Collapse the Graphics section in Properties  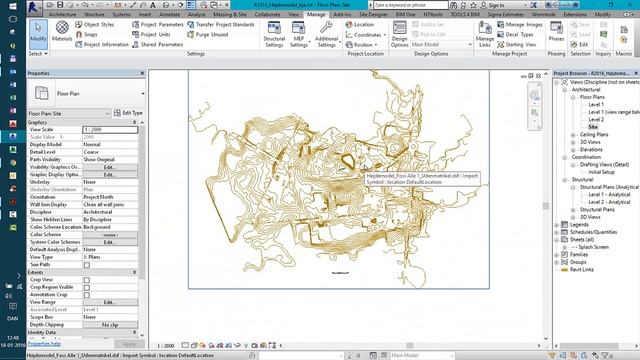coord(134,122)
